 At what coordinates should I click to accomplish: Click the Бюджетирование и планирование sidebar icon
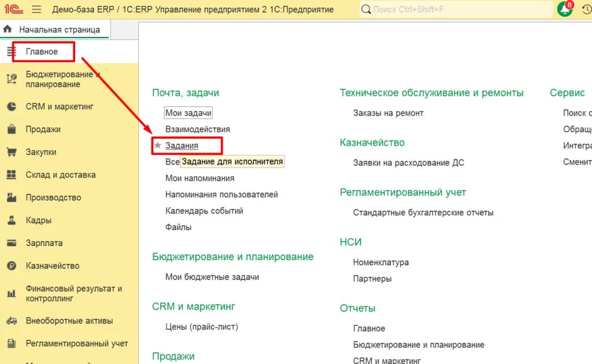[12, 79]
